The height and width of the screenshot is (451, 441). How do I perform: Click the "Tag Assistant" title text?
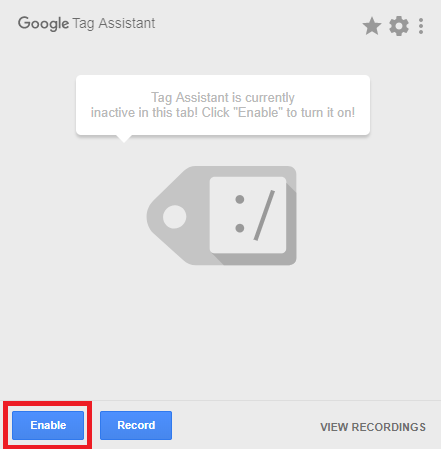[114, 24]
